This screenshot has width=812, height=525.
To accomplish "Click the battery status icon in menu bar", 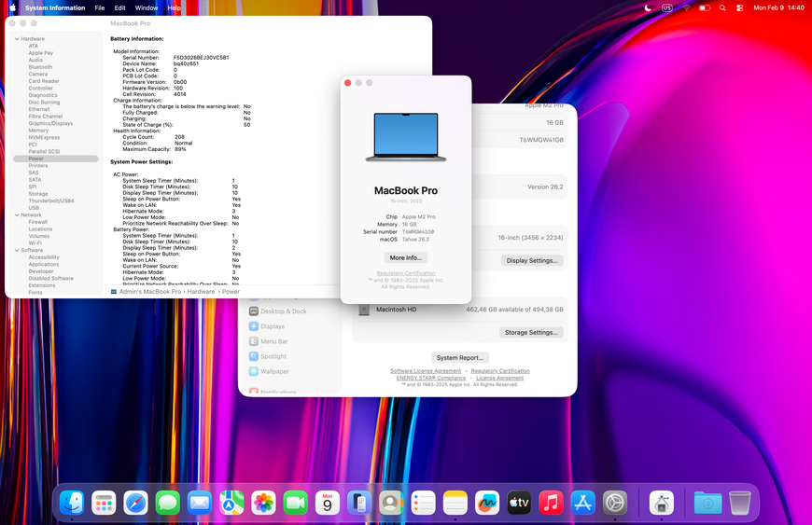I will coord(705,7).
